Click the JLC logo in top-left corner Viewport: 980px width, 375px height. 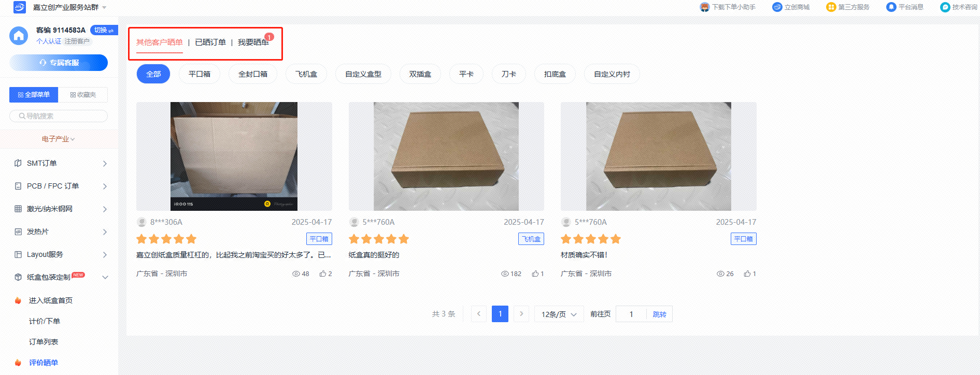coord(19,7)
